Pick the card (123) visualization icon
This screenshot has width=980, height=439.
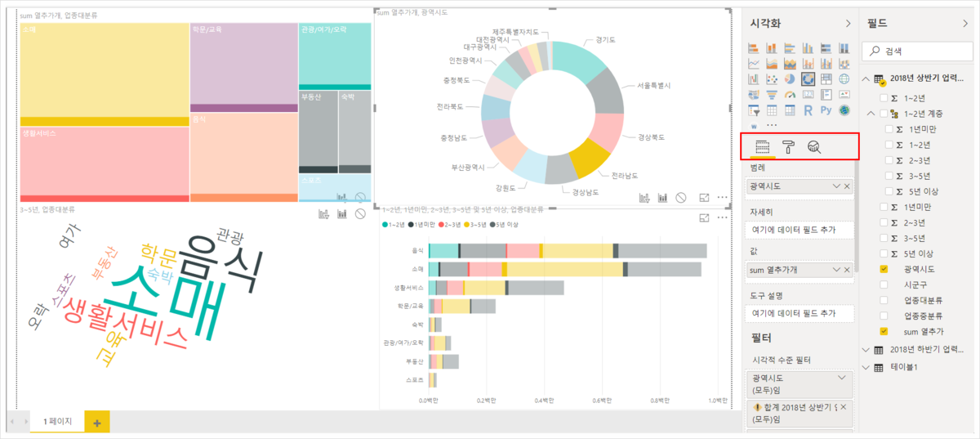(808, 94)
